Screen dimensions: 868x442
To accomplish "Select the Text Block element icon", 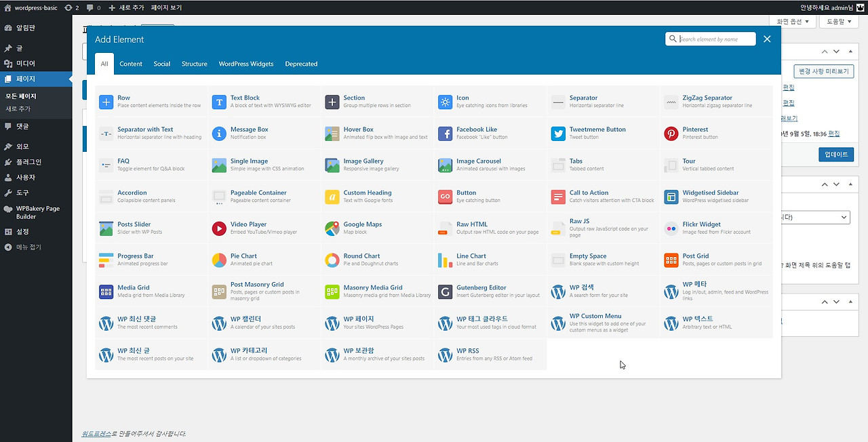I will pyautogui.click(x=219, y=102).
